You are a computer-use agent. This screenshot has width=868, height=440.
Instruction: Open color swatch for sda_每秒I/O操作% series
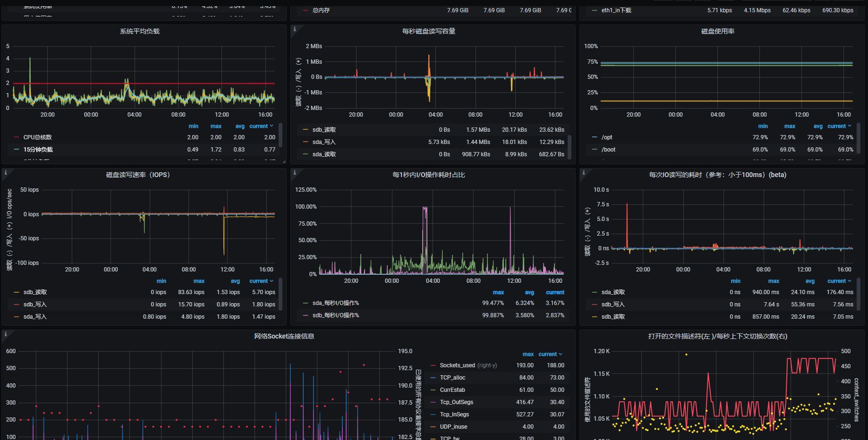[306, 303]
